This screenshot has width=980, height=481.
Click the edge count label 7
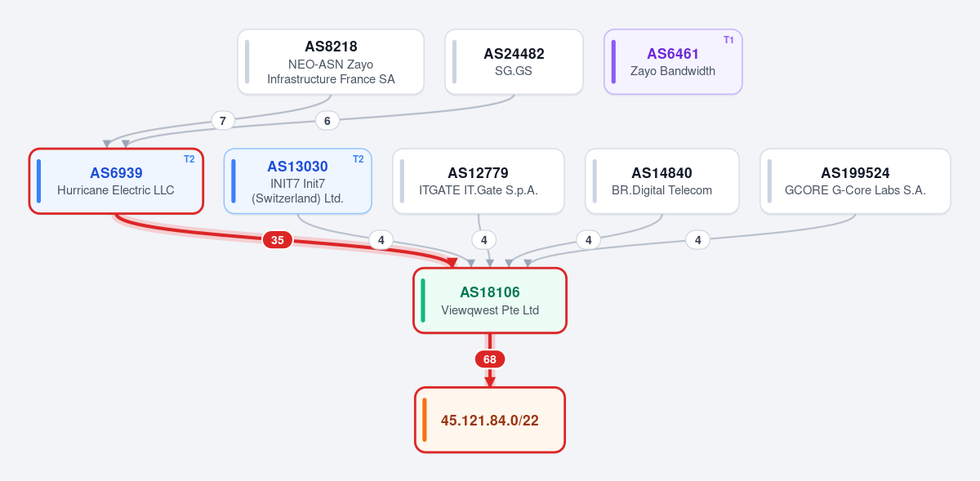click(223, 121)
